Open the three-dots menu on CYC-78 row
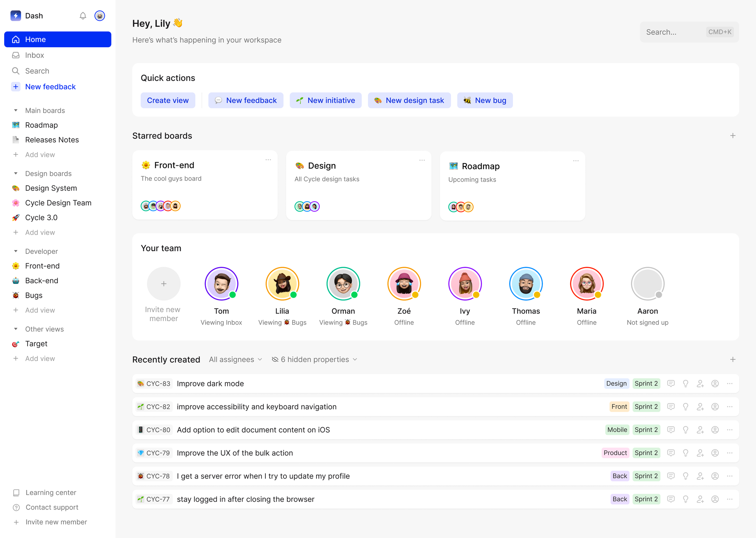 [x=730, y=476]
